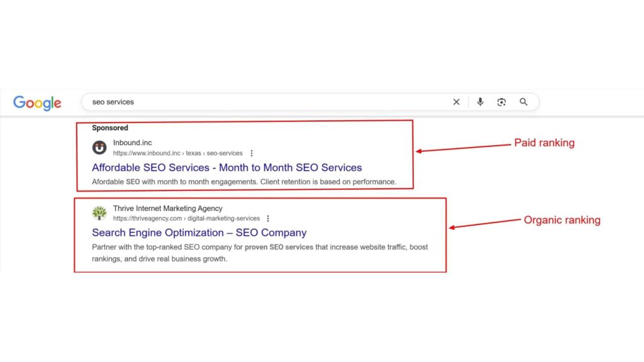The image size is (644, 362).
Task: Click the thriveagency.com digital-marketing-services URL
Action: pyautogui.click(x=186, y=219)
